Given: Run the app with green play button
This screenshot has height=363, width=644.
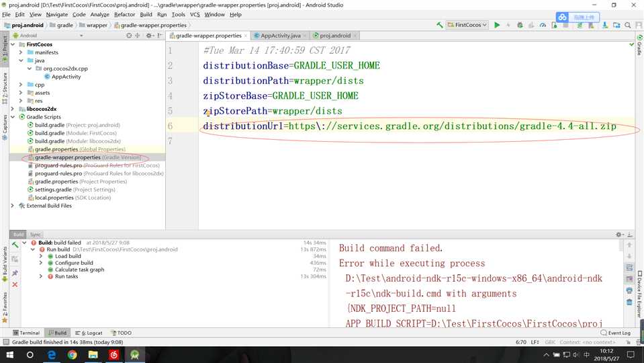Looking at the screenshot, I should pyautogui.click(x=497, y=25).
